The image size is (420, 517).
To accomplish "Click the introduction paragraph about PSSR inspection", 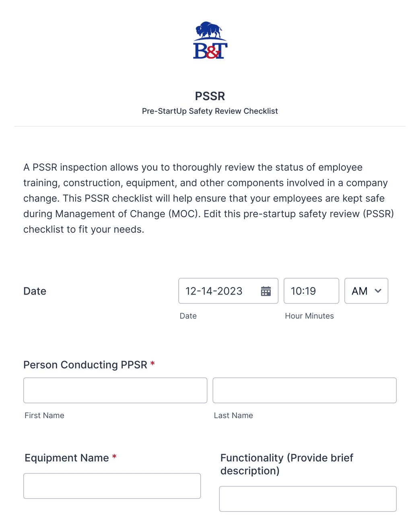I will [209, 198].
